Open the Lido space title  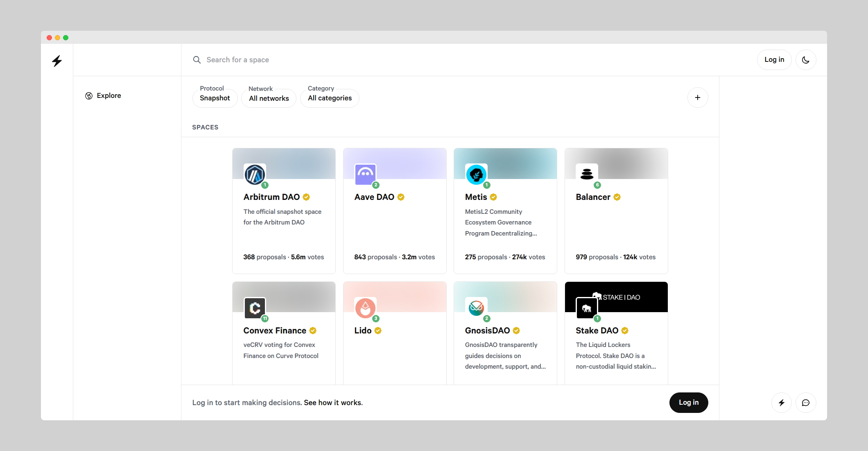[x=363, y=331]
